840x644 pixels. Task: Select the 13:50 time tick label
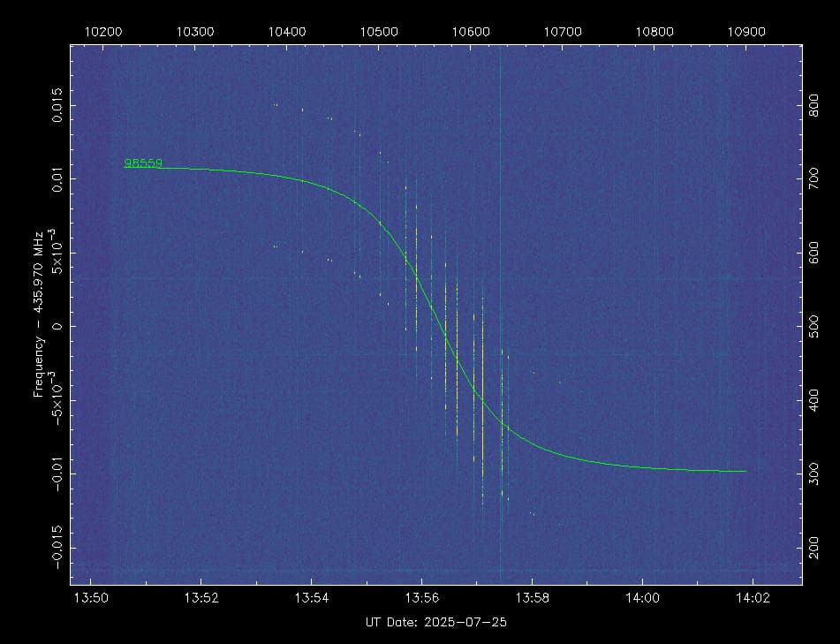tap(92, 598)
